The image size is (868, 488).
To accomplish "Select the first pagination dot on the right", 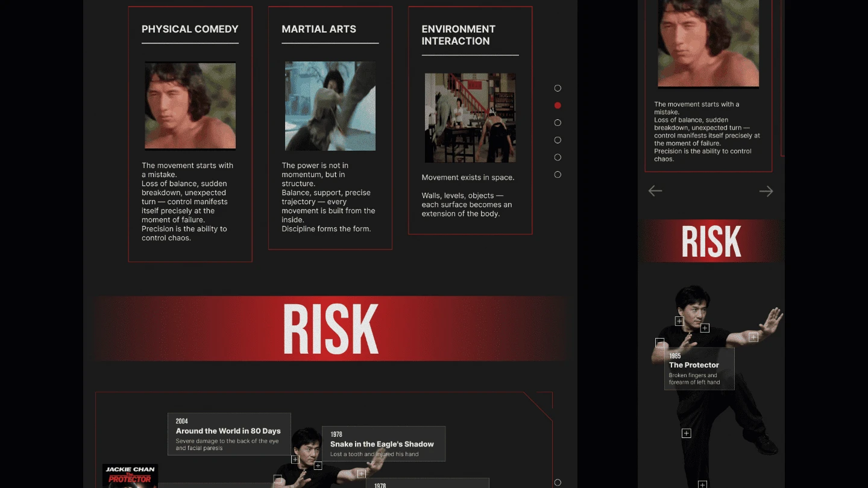I will [x=558, y=88].
